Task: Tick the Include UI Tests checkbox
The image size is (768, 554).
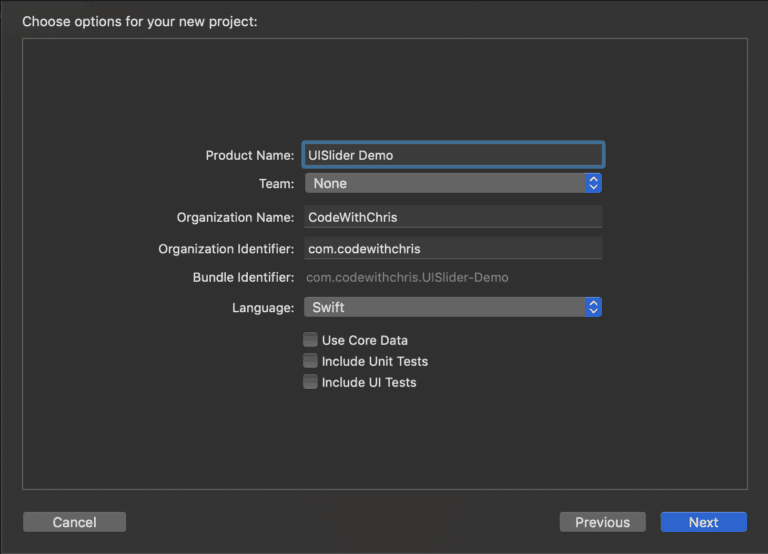Action: pyautogui.click(x=310, y=382)
